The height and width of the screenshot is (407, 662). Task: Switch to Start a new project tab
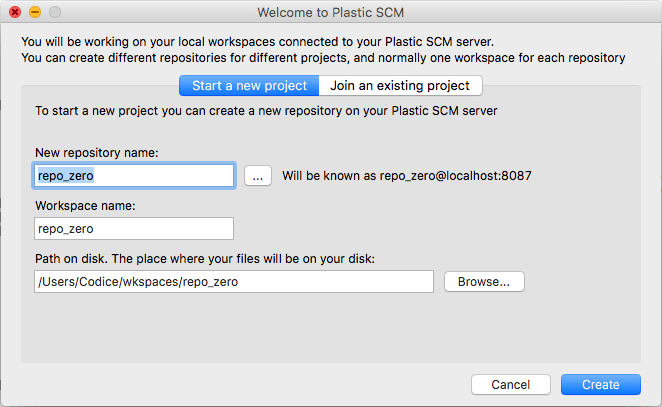click(249, 86)
